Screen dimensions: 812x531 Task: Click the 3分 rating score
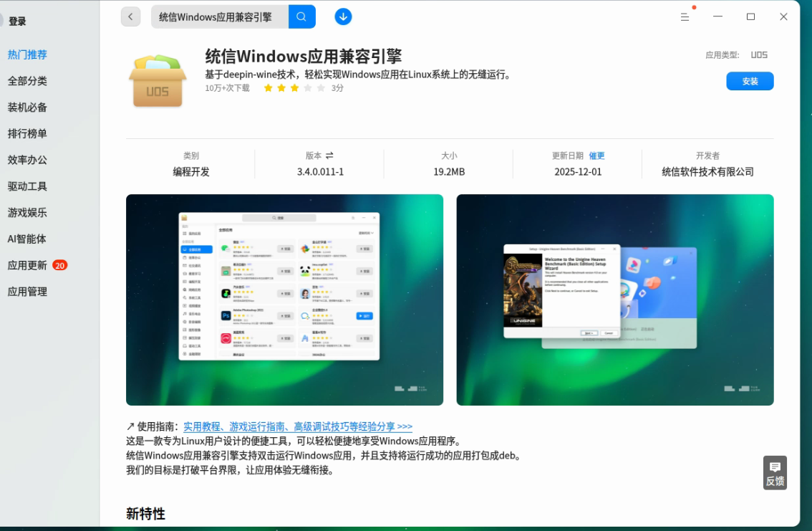pyautogui.click(x=338, y=88)
